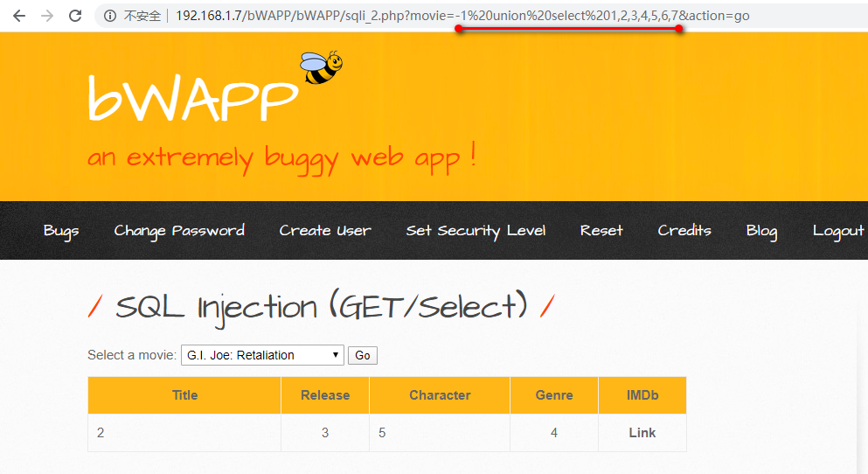Click the IMDb column header
This screenshot has height=474, width=868.
pos(642,395)
